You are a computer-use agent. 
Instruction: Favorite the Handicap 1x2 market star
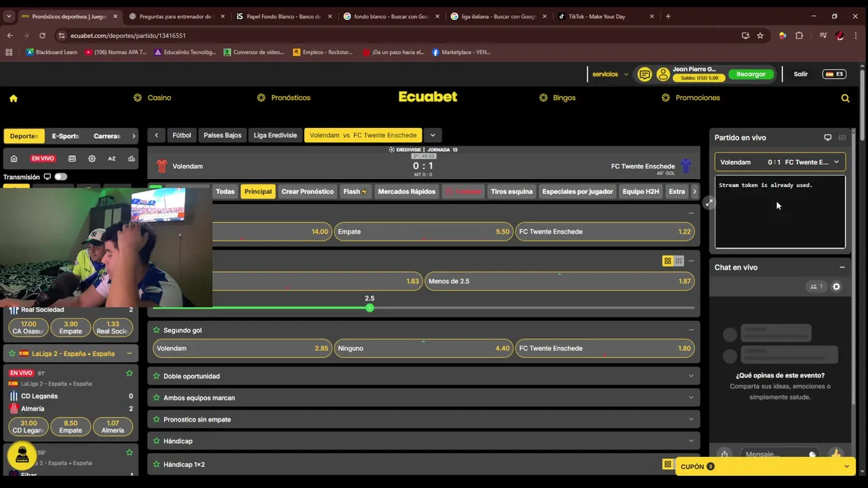(156, 464)
